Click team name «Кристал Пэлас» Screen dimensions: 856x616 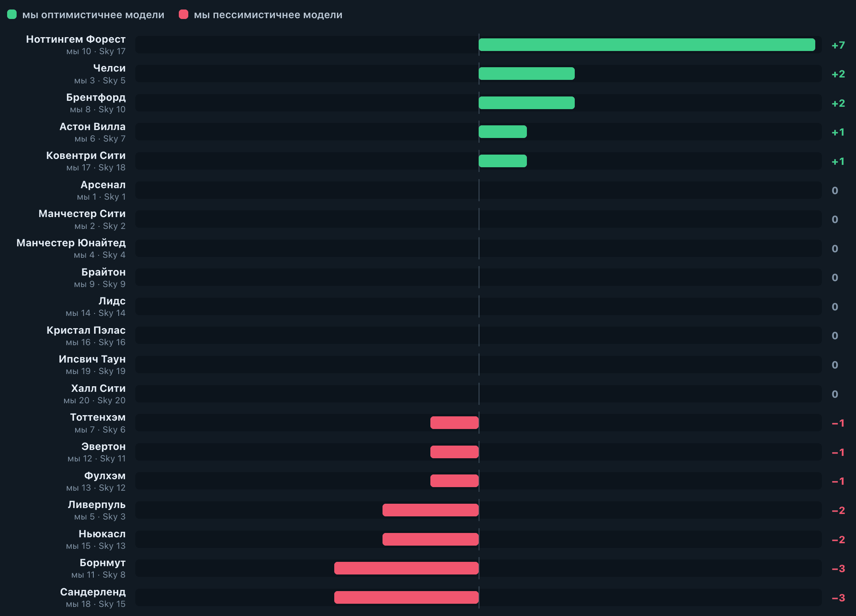[86, 330]
